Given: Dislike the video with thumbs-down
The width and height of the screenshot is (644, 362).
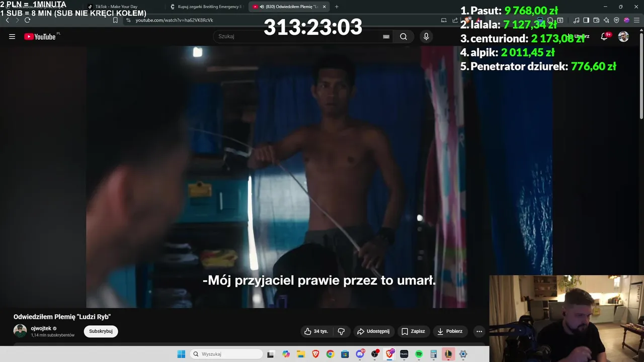Looking at the screenshot, I should point(341,331).
